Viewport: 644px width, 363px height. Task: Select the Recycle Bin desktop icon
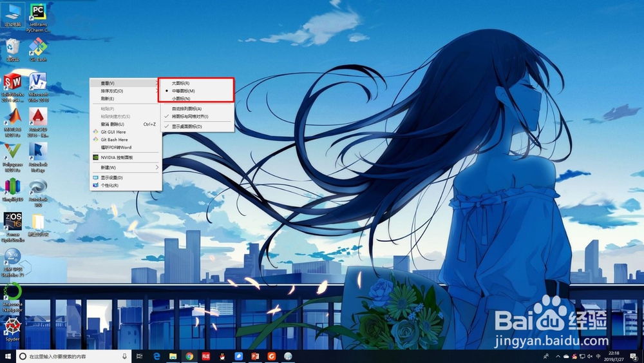pyautogui.click(x=13, y=50)
